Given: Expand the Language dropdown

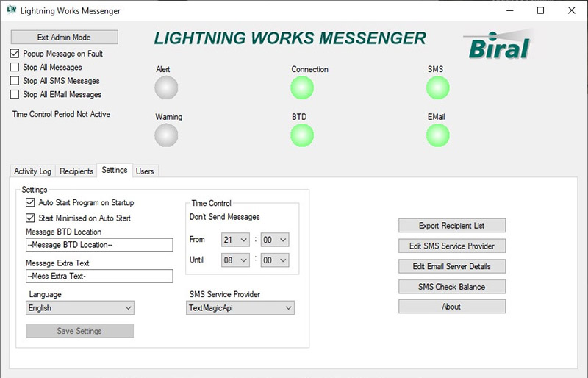Looking at the screenshot, I should point(80,308).
